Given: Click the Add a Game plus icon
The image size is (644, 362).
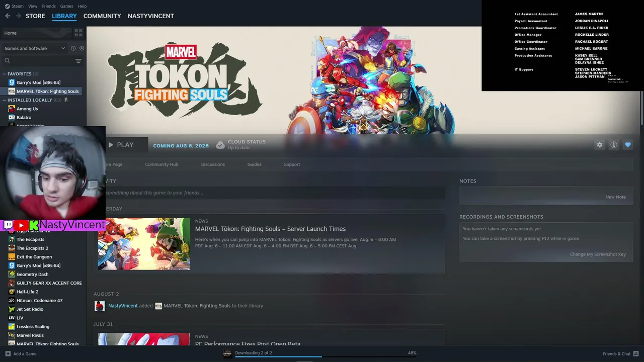Looking at the screenshot, I should [7, 353].
